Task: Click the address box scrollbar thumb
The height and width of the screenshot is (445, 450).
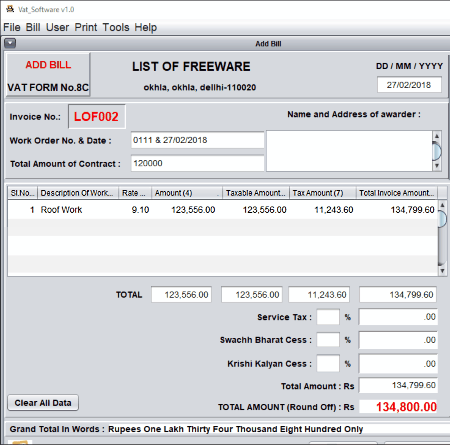Action: pos(437,151)
